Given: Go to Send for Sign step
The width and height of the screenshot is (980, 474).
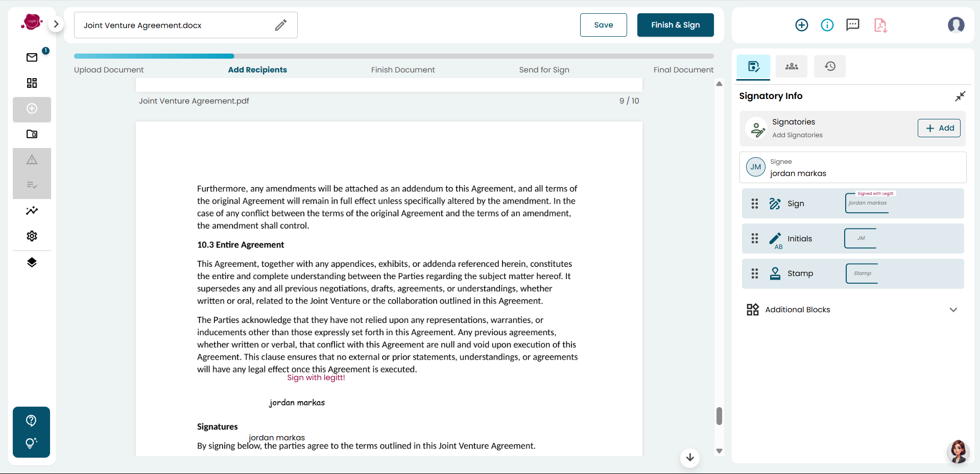Looking at the screenshot, I should (544, 70).
